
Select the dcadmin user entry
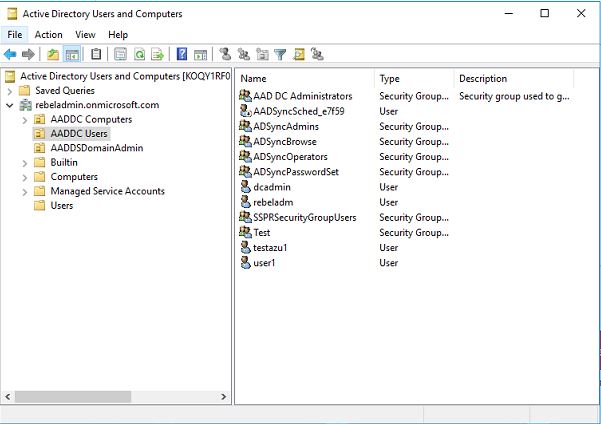[x=270, y=187]
